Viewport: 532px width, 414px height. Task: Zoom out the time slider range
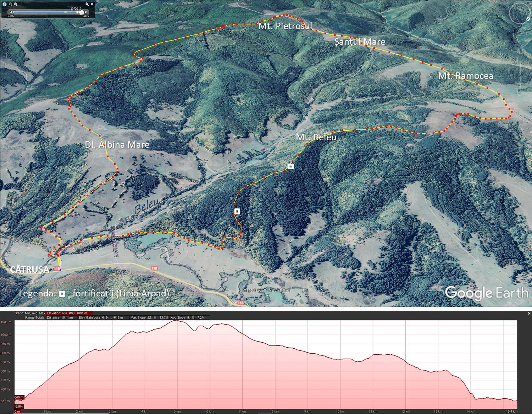[11, 4]
